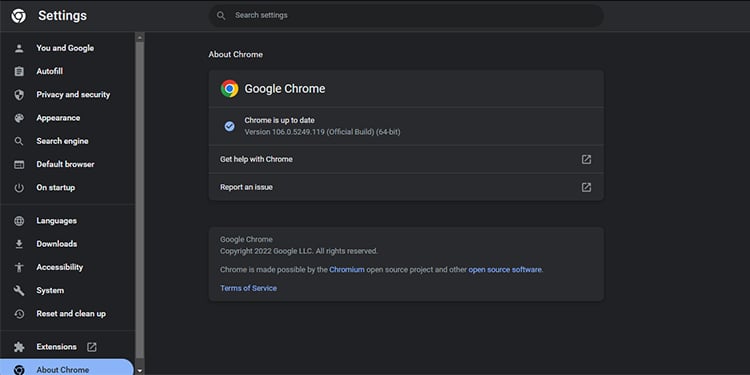Image resolution: width=750 pixels, height=375 pixels.
Task: Click the Get help with Chrome launch icon
Action: click(x=586, y=159)
